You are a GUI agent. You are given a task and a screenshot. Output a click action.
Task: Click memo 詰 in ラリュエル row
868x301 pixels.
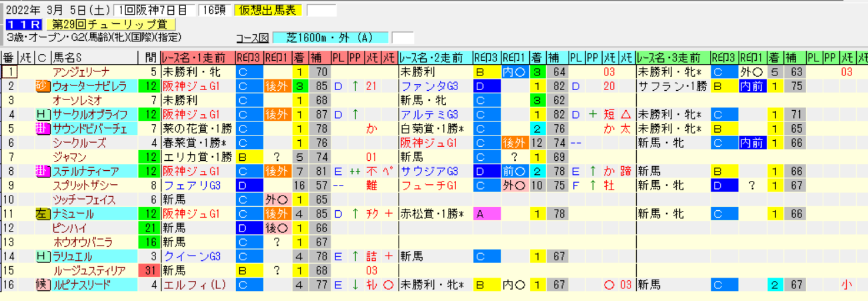tap(372, 257)
